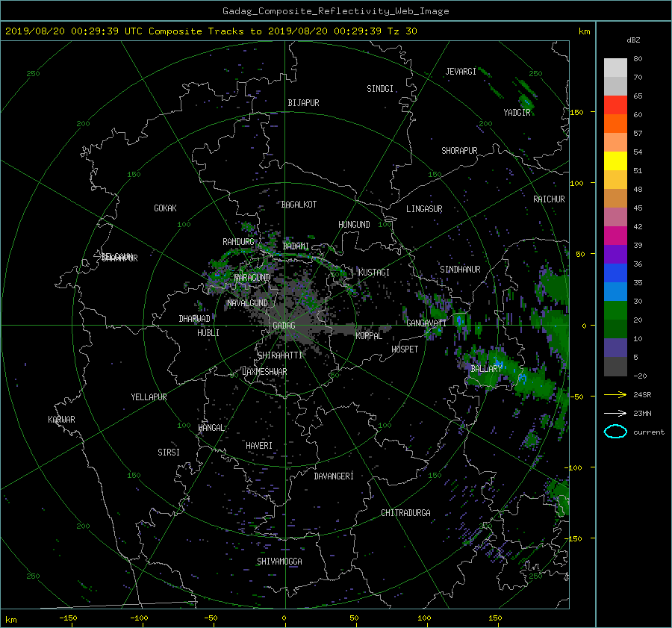Screen dimensions: 672x628
Task: Click the Gadag_Composite_Reflectivity_Web_Image title
Action: (x=335, y=11)
